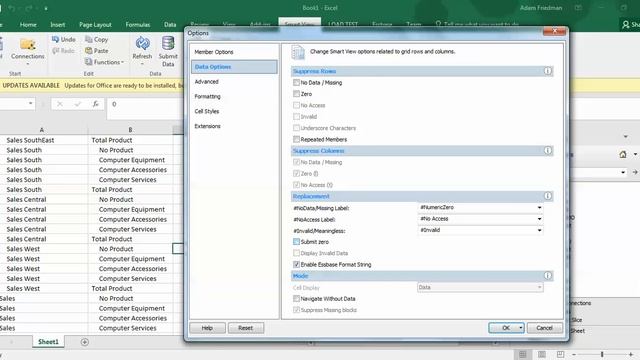Image resolution: width=640 pixels, height=360 pixels.
Task: Click the Help button
Action: point(207,328)
